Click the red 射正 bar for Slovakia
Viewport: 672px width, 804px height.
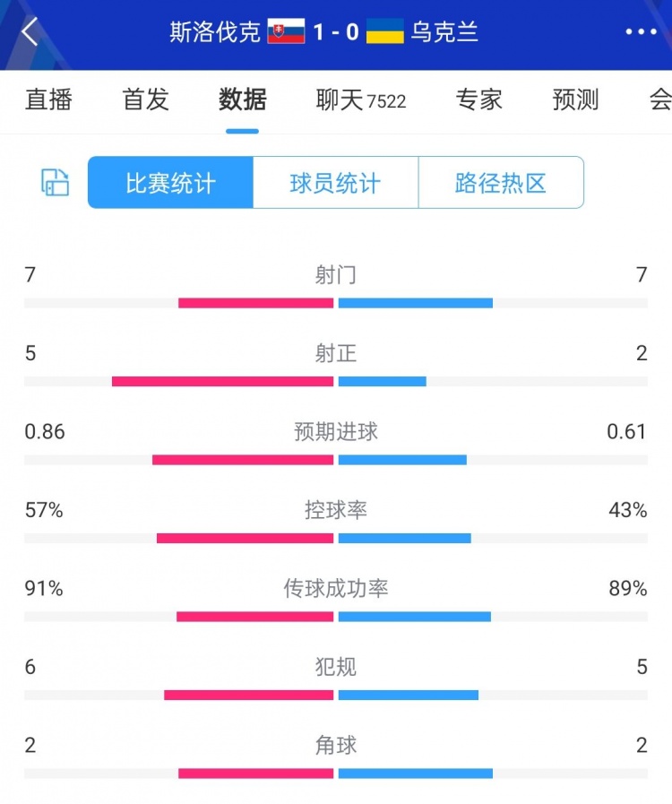pyautogui.click(x=222, y=382)
